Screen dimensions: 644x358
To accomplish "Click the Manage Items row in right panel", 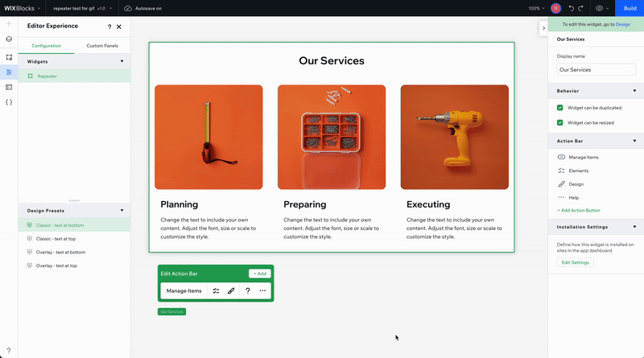I will click(596, 157).
